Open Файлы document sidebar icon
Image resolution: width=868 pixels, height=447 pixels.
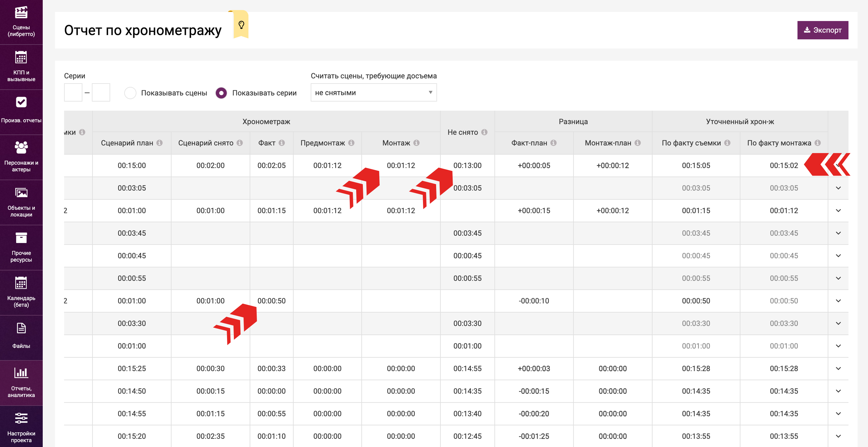[21, 328]
